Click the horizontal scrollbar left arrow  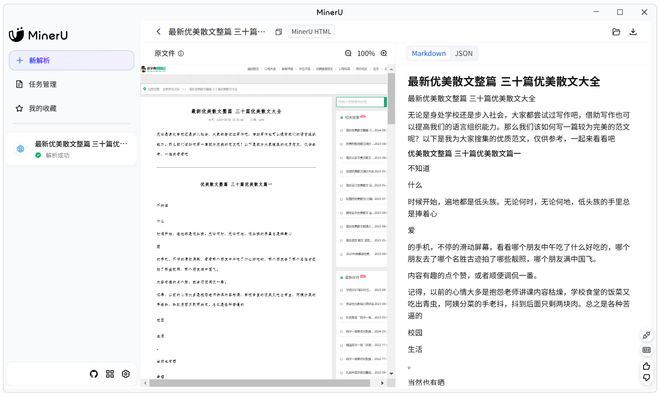(x=145, y=383)
